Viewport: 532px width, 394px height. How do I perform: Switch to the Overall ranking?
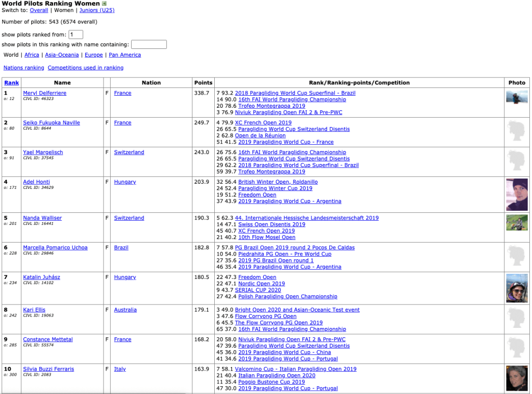[39, 10]
